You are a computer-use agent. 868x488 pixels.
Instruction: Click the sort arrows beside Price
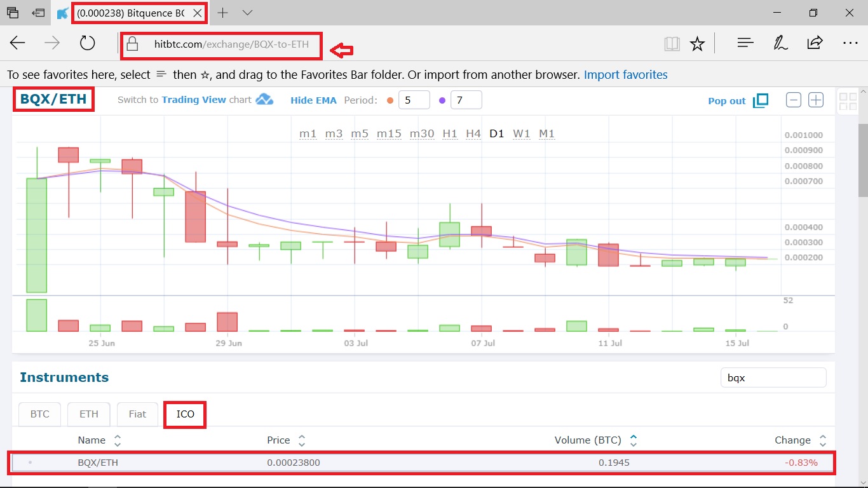[302, 440]
